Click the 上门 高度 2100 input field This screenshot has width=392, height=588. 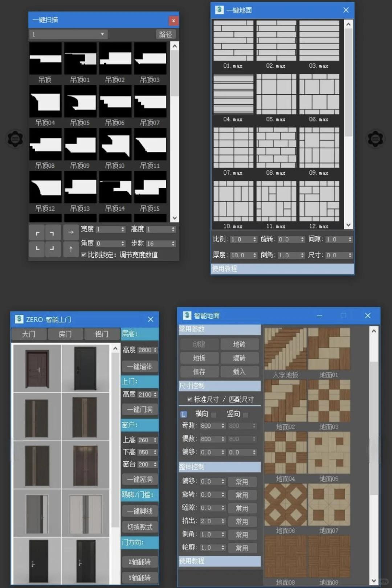145,395
